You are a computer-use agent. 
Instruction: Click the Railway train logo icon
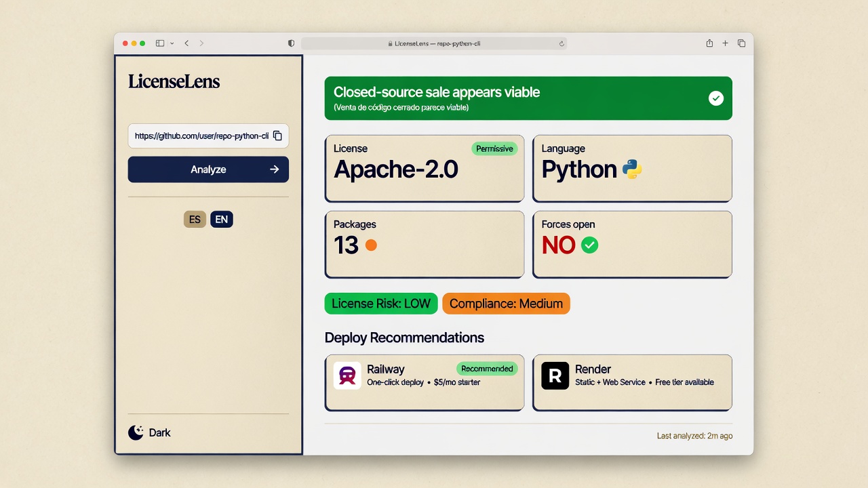[x=347, y=375]
